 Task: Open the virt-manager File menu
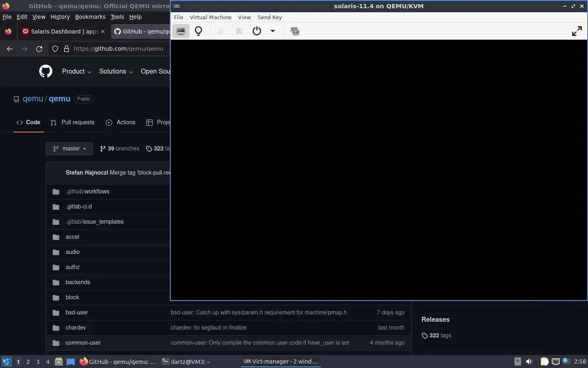coord(178,17)
